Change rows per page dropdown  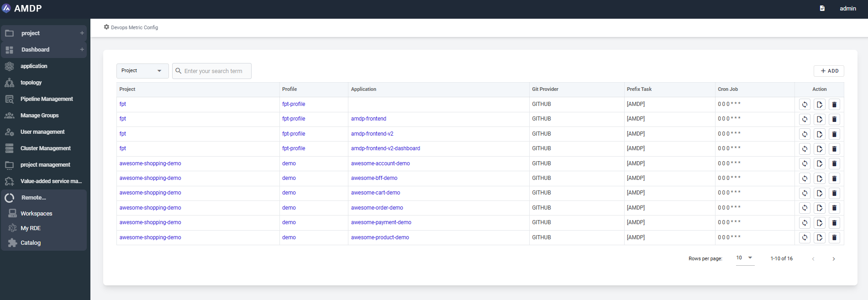[745, 258]
